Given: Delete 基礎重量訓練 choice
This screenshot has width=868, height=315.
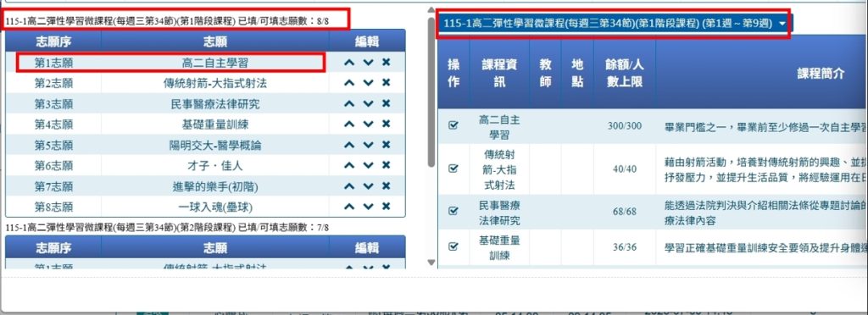Looking at the screenshot, I should (x=386, y=124).
